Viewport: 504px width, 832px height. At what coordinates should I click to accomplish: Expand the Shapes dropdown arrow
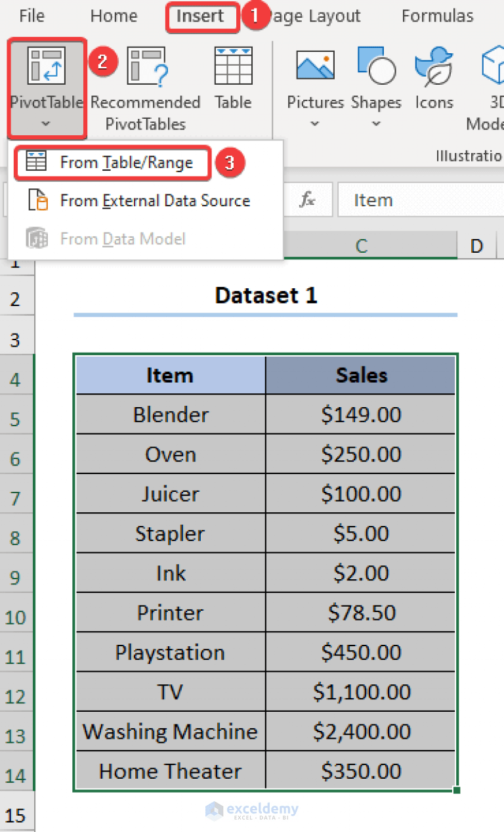[x=376, y=123]
